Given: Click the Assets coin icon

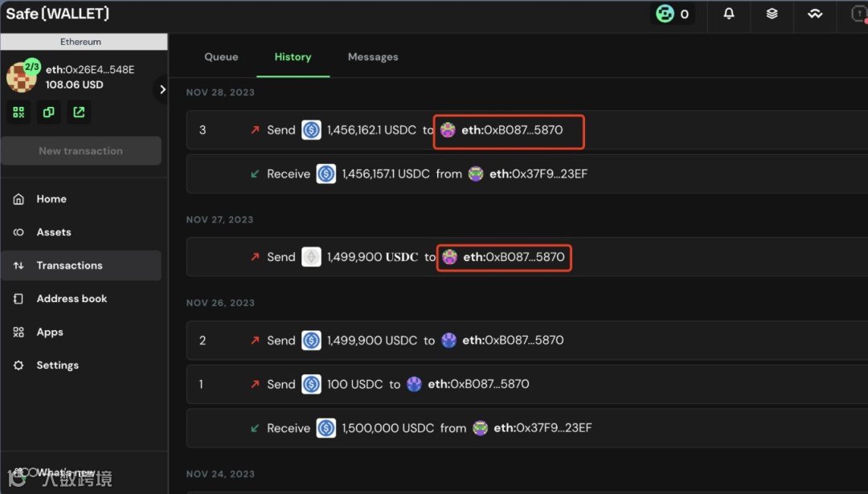Looking at the screenshot, I should [18, 232].
